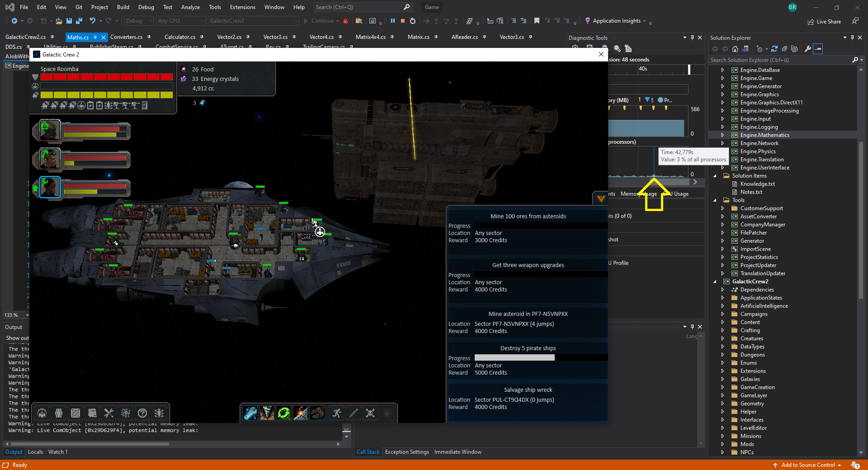Click the Search Solution Explorer input field

[x=780, y=60]
